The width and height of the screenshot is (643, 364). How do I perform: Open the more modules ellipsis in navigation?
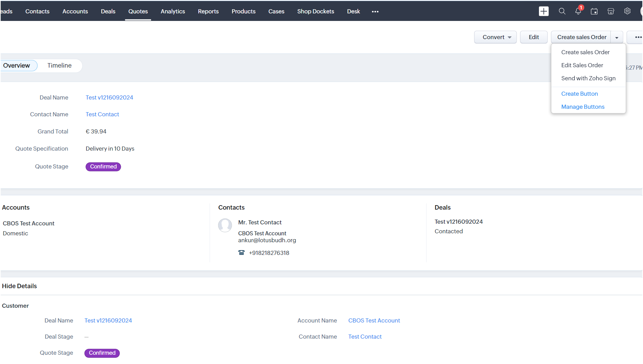(375, 12)
